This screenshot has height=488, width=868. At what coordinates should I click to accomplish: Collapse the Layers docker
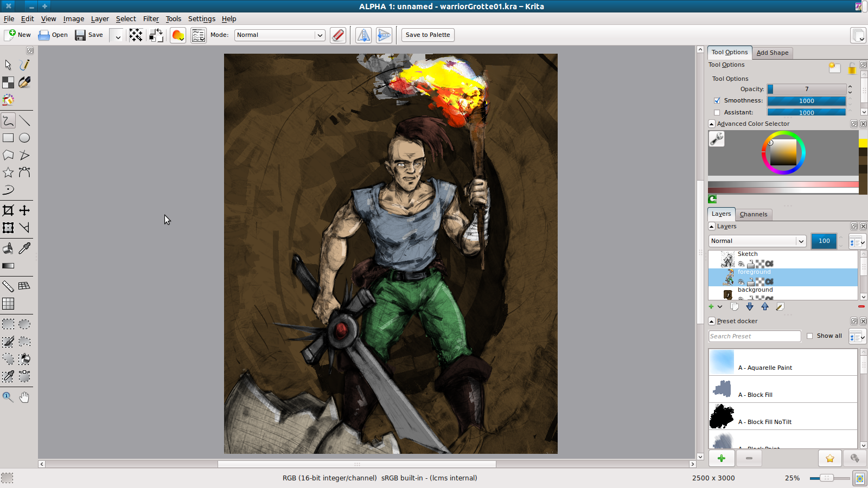click(x=712, y=227)
